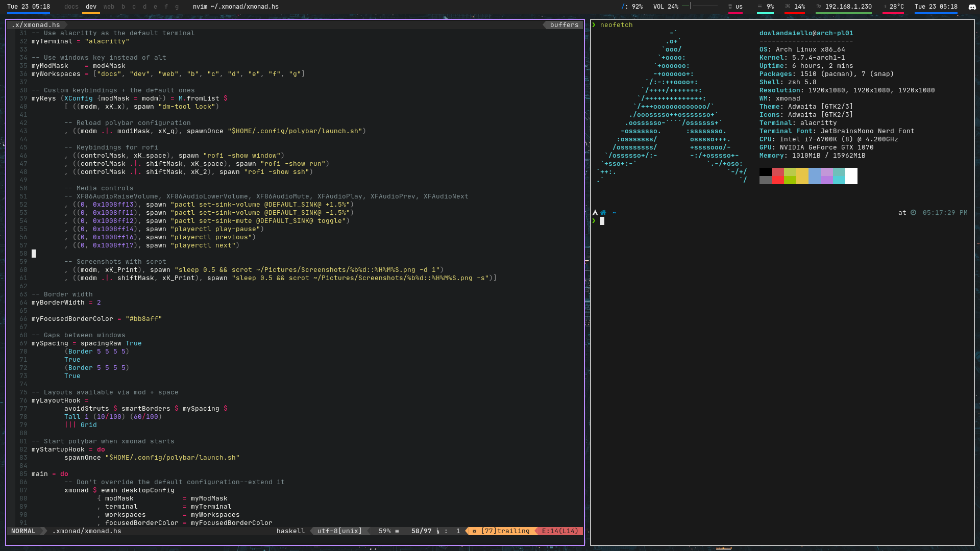The height and width of the screenshot is (551, 980).
Task: Click the myModMask = mod4Mask line
Action: point(79,66)
